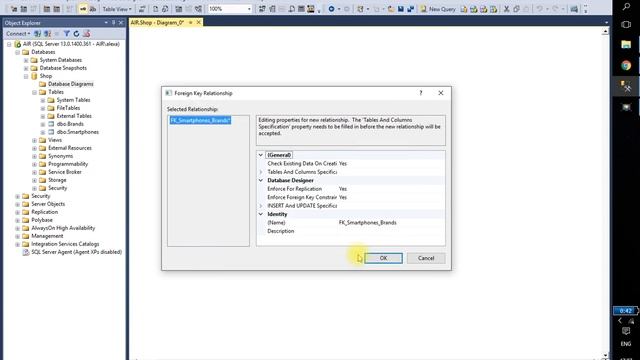The image size is (640, 360).
Task: Select the Database Diagrams folder
Action: 70,84
